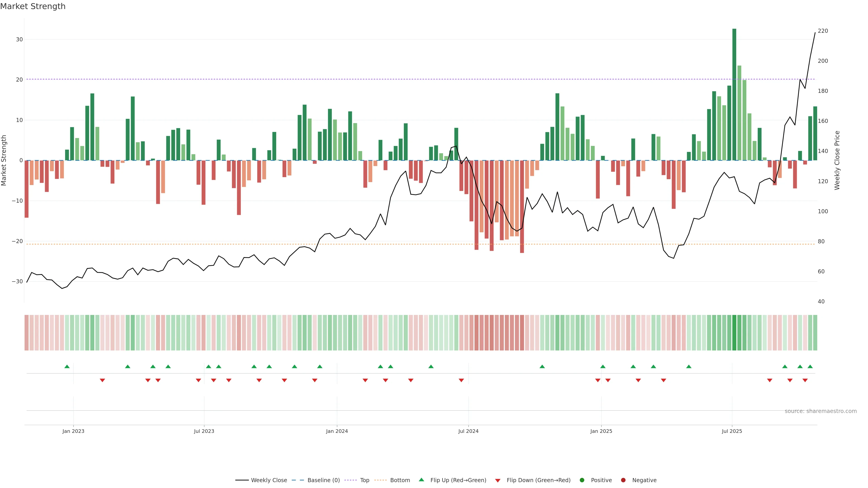This screenshot has height=488, width=868.
Task: Click the Market Strength y-axis title
Action: [4, 160]
